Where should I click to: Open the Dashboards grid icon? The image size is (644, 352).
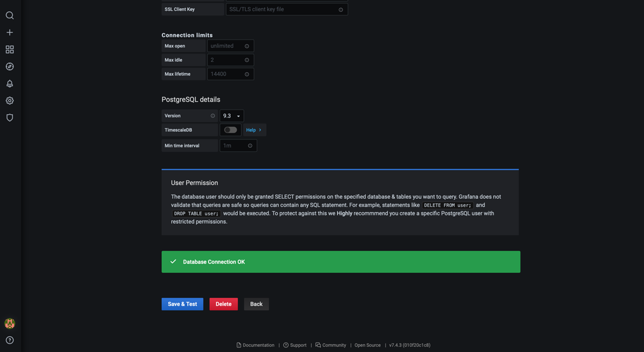(x=10, y=50)
